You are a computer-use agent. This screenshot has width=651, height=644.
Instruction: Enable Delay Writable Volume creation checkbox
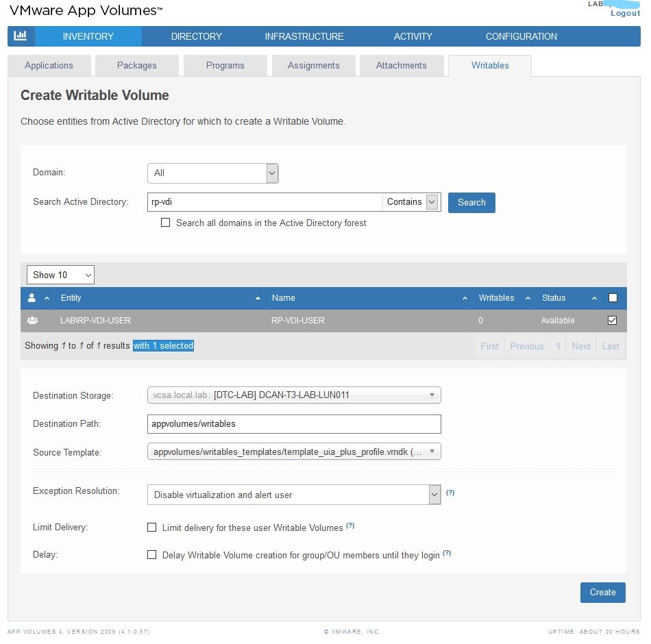(x=152, y=555)
